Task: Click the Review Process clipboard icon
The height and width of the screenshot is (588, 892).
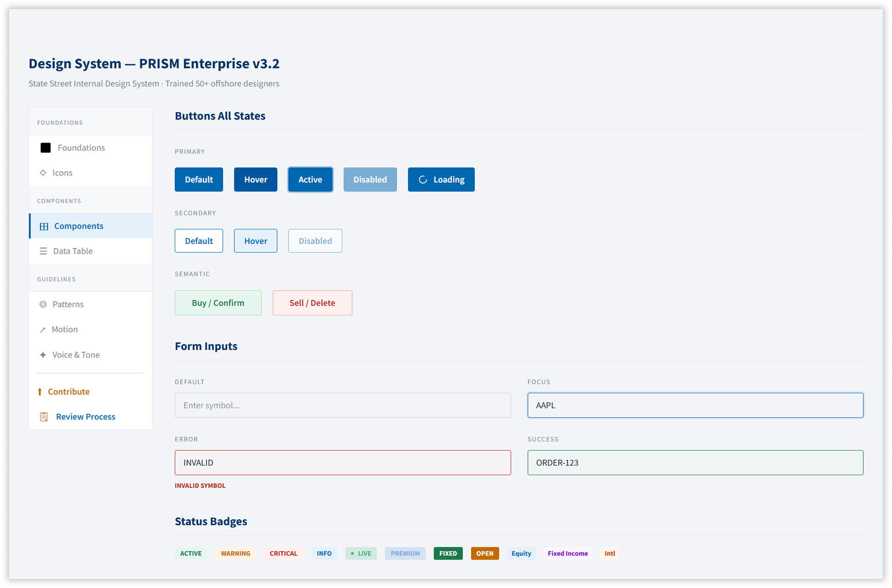Action: tap(44, 416)
